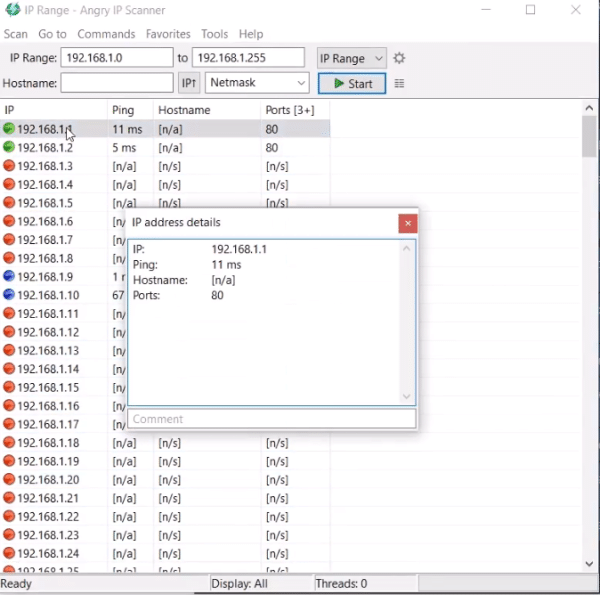
Task: Click the red status icon of 192.168.1.15
Action: pos(9,387)
